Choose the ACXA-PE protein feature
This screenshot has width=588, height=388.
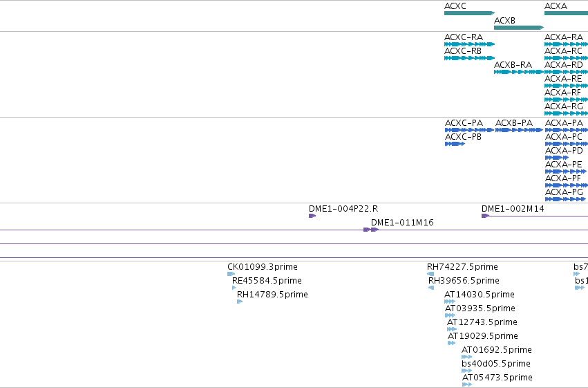click(566, 172)
